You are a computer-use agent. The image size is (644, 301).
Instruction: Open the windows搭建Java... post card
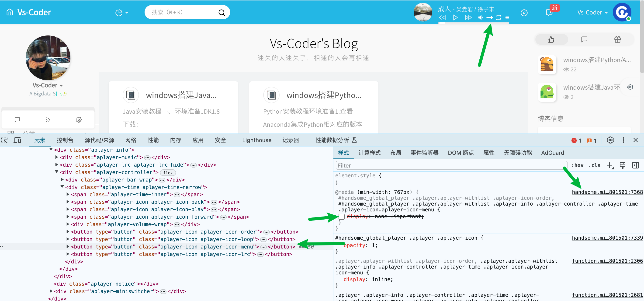(181, 95)
